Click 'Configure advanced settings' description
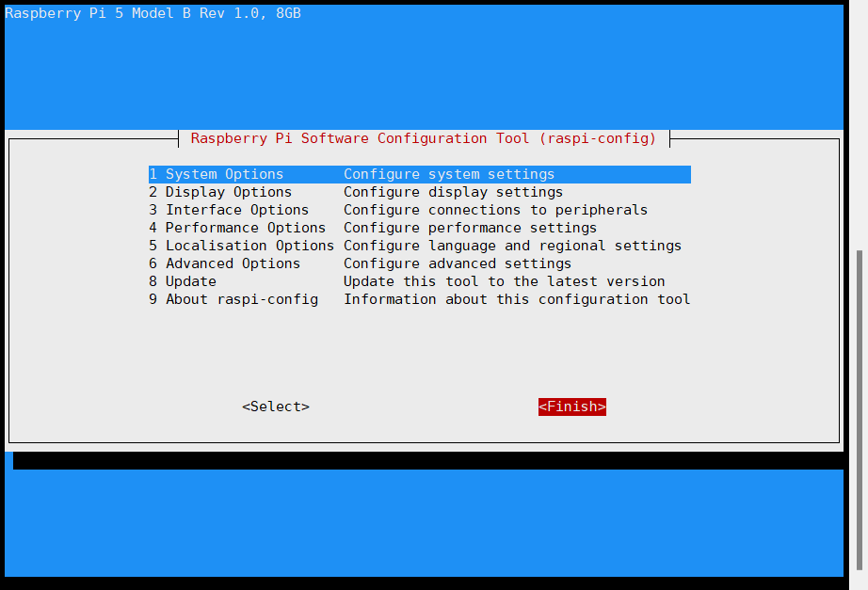 point(458,263)
